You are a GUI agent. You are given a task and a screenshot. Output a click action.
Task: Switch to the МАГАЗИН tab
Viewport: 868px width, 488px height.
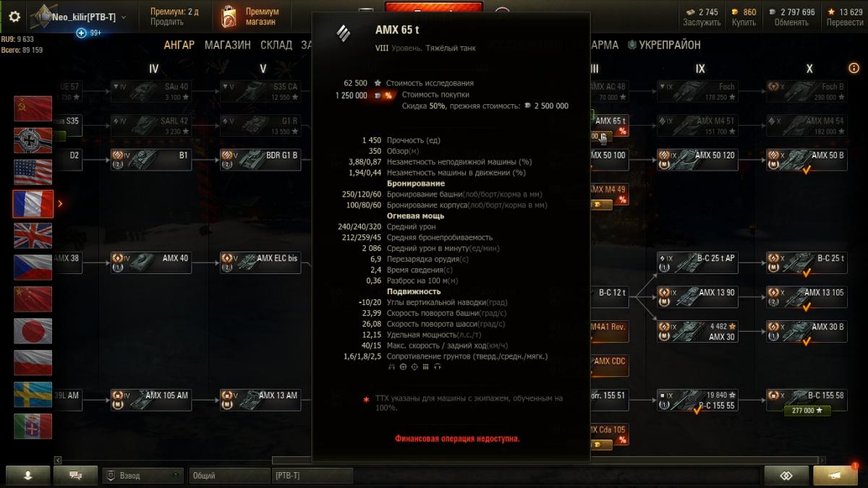point(227,45)
